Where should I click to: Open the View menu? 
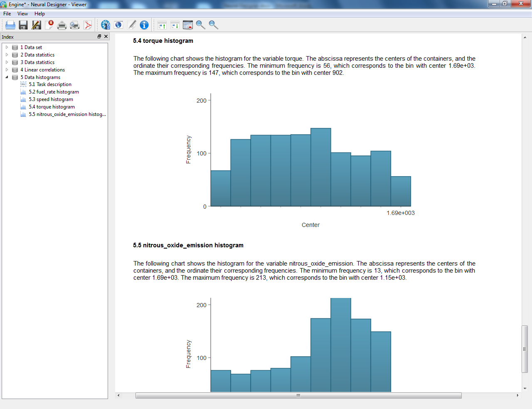pyautogui.click(x=22, y=14)
